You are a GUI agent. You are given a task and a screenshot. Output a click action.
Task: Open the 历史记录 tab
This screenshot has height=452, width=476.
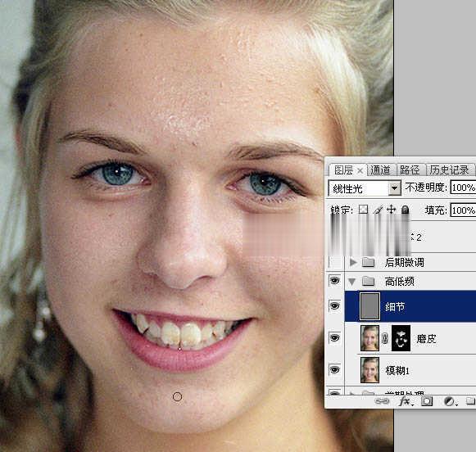449,170
